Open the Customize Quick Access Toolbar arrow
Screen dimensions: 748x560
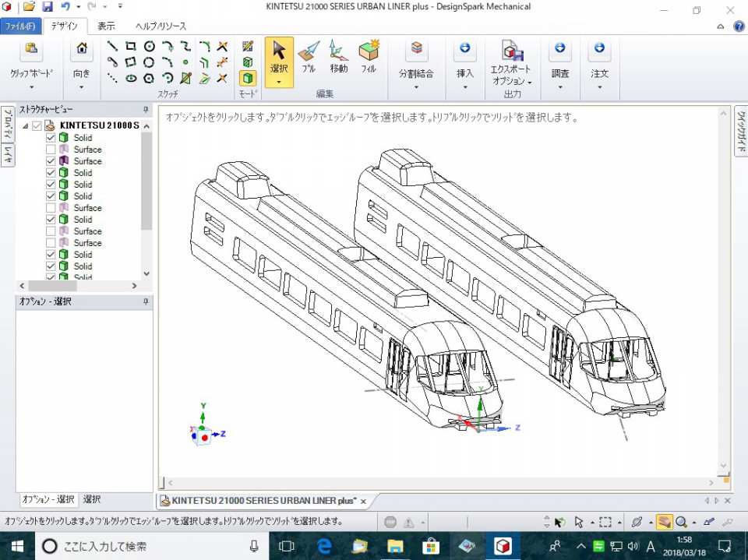[120, 7]
